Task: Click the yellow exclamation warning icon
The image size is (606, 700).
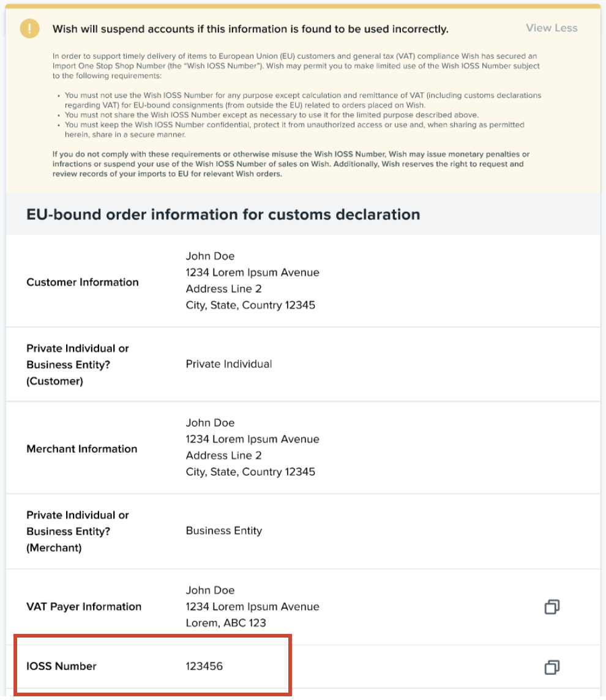Action: (29, 29)
